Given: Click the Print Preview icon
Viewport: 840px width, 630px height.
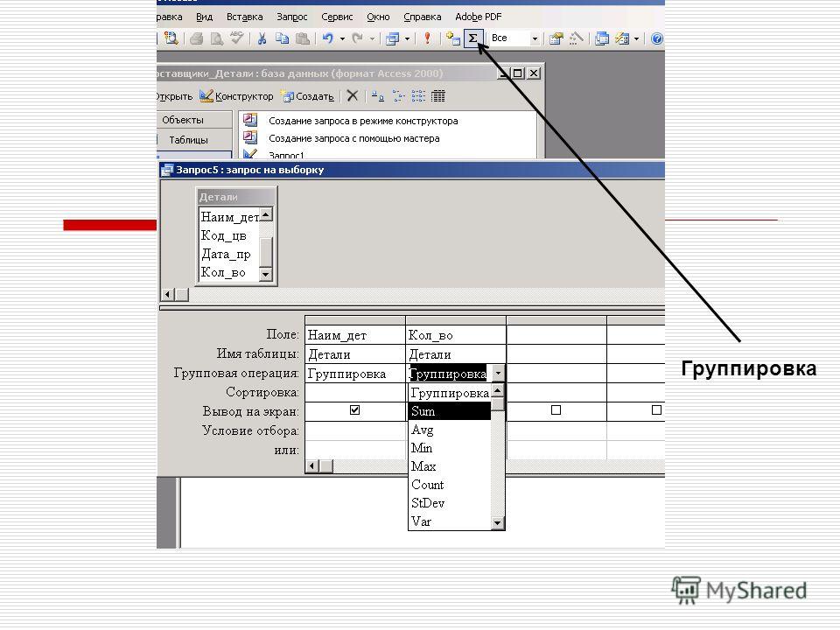Looking at the screenshot, I should 216,38.
